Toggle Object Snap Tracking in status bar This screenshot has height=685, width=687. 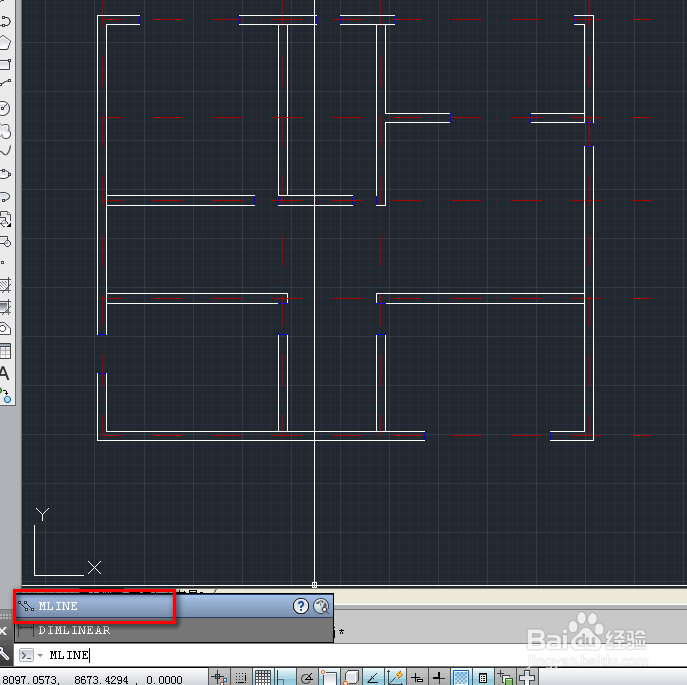point(372,678)
